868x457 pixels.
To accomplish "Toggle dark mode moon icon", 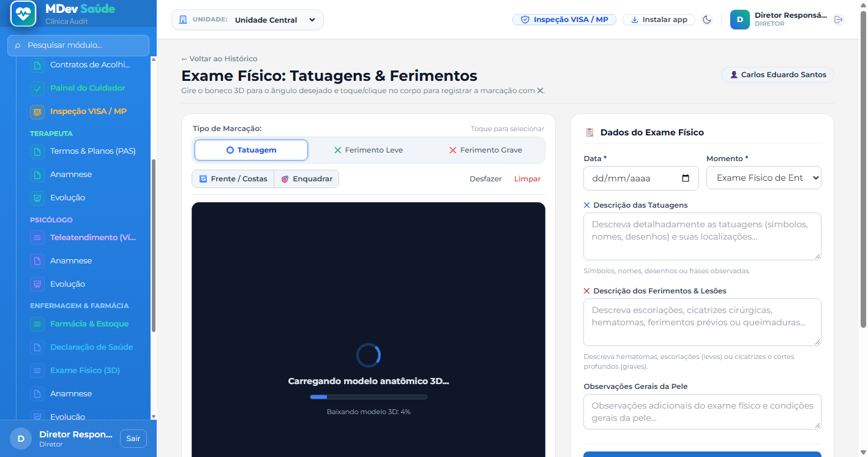I will [707, 20].
